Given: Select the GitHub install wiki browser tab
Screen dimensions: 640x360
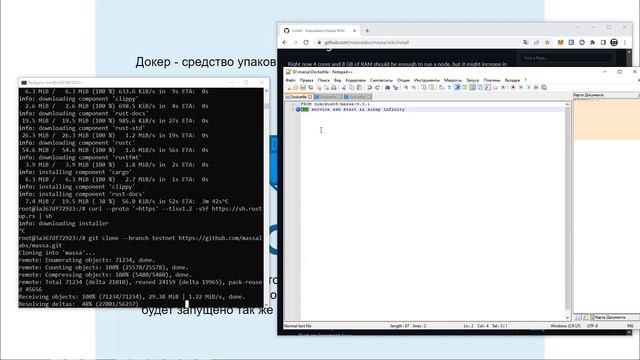Looking at the screenshot, I should (318, 31).
